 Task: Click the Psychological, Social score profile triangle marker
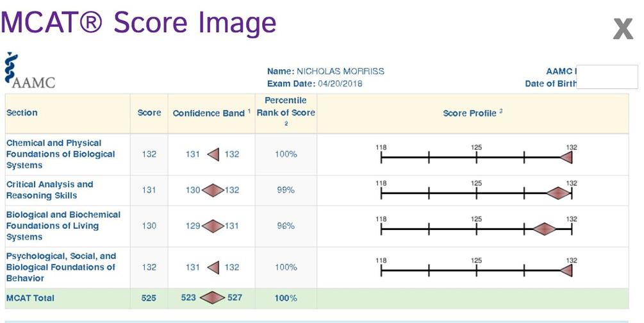[566, 270]
